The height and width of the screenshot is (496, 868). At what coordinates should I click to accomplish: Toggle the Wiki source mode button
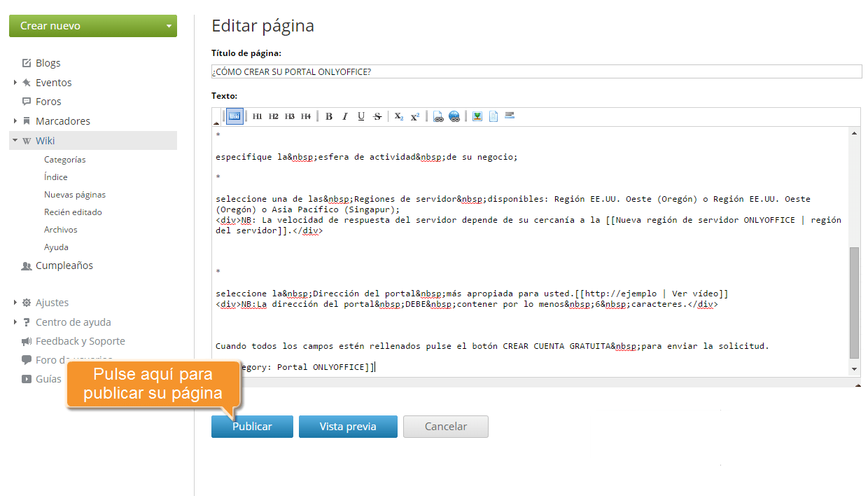[235, 116]
